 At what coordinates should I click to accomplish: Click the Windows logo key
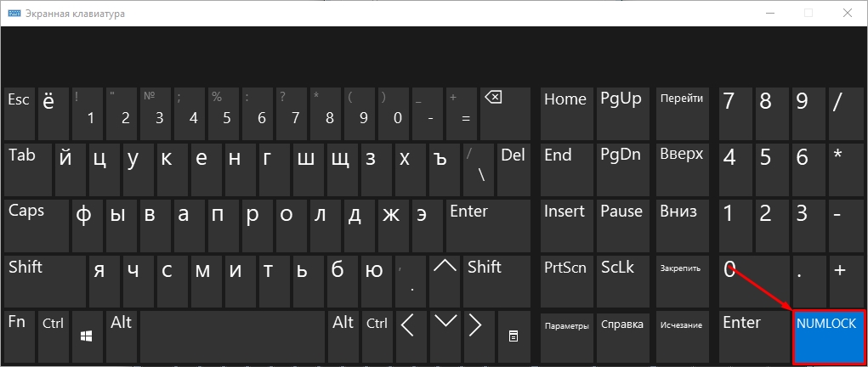tap(88, 336)
